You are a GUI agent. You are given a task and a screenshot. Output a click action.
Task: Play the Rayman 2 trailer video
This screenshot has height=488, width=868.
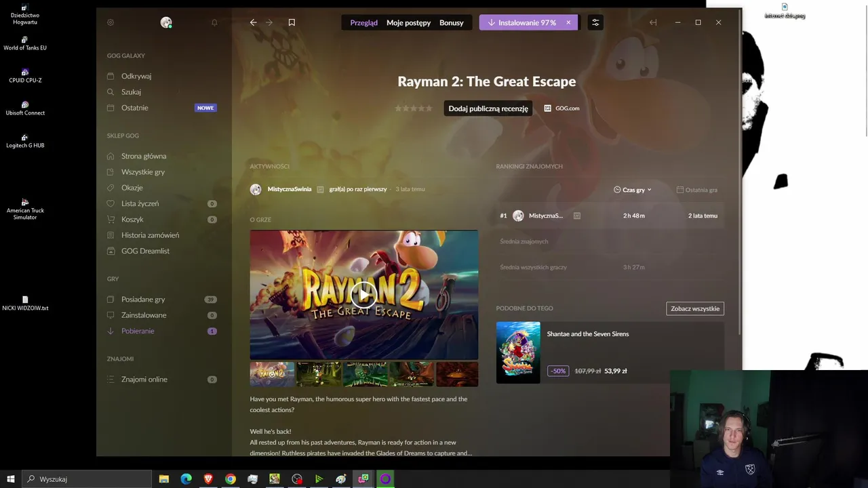coord(364,295)
